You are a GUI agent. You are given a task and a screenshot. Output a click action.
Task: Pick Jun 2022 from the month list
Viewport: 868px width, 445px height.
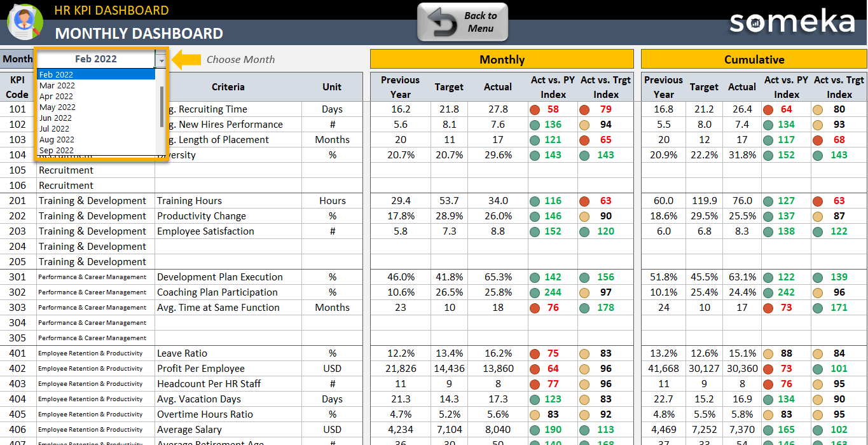pos(96,118)
